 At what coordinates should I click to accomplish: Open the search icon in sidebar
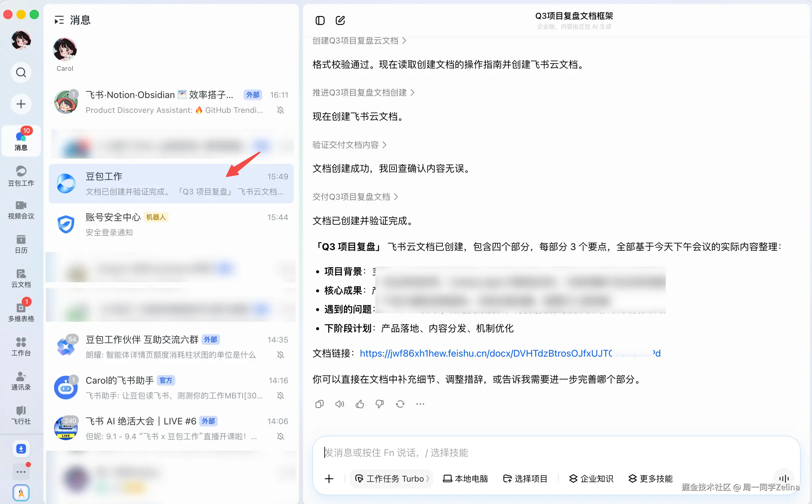pos(21,72)
